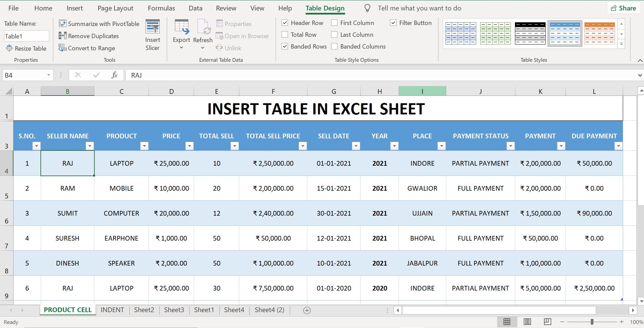
Task: Click the Table Name input field
Action: (27, 36)
